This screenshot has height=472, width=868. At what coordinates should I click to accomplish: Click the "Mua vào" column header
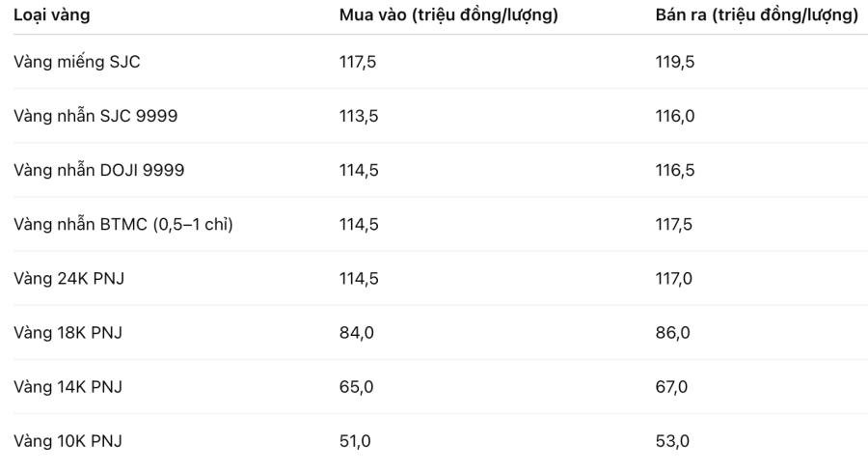448,15
